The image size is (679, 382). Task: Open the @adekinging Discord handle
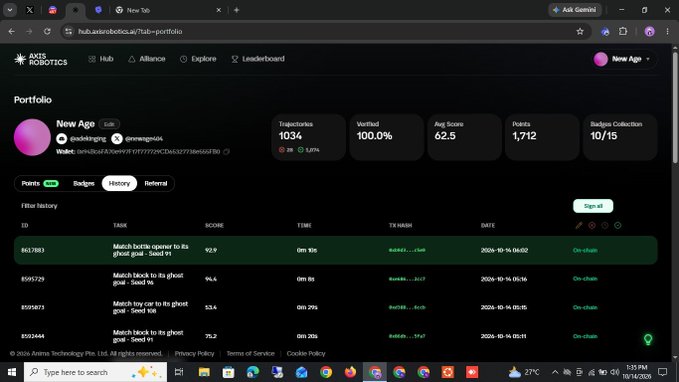pos(81,139)
